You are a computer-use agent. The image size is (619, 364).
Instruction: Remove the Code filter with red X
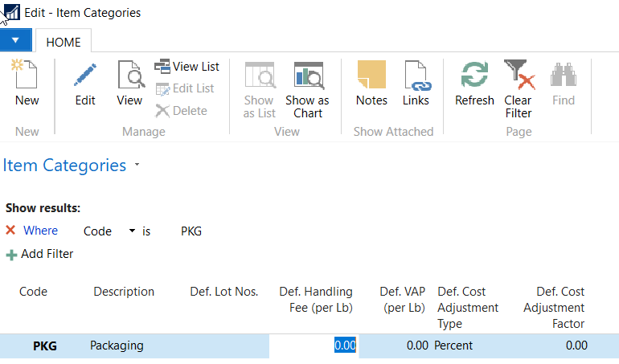(10, 231)
